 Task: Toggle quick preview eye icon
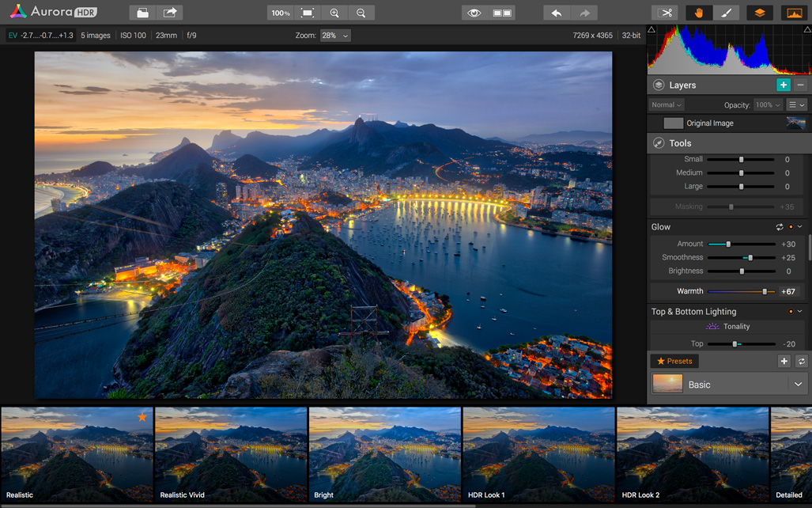[474, 13]
